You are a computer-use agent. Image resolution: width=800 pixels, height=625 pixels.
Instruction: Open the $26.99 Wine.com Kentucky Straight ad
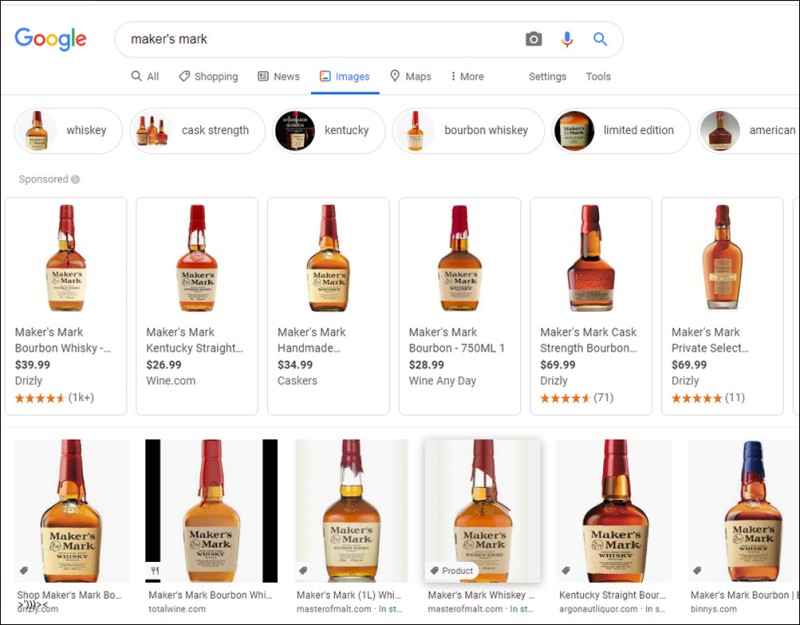click(197, 306)
